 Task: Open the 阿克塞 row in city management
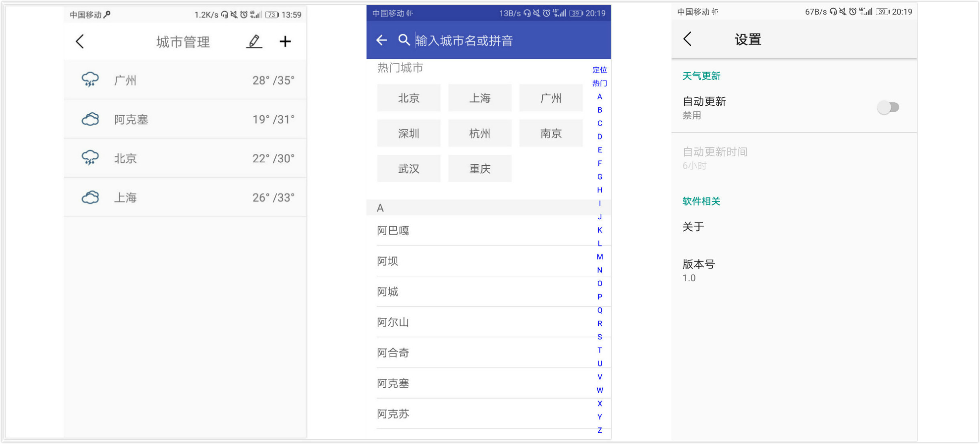pyautogui.click(x=185, y=119)
